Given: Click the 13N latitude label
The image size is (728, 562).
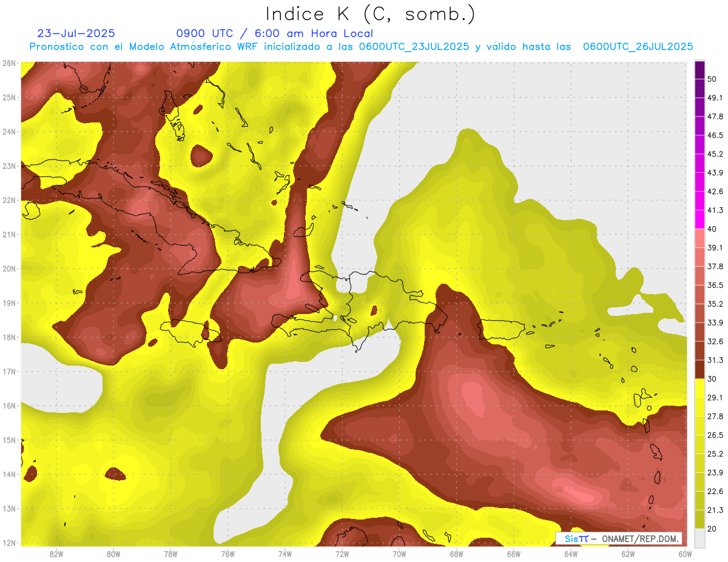Looking at the screenshot, I should [8, 509].
